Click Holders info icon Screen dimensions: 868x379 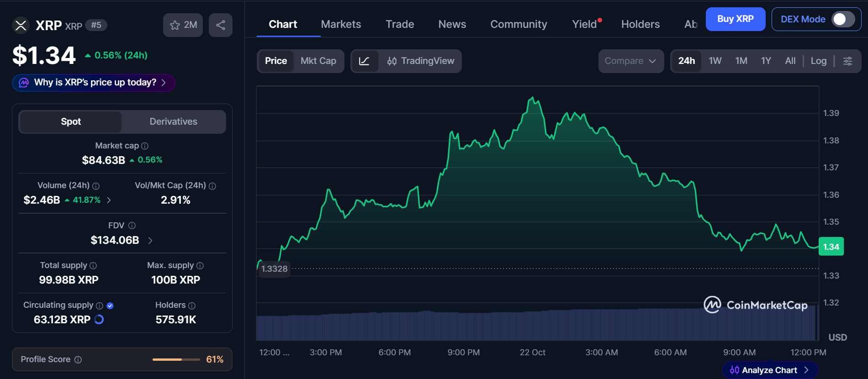(192, 305)
